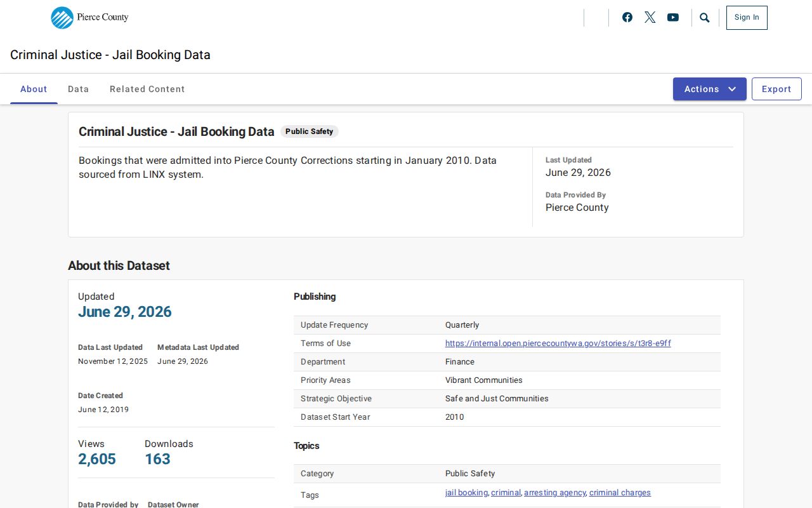Viewport: 812px width, 508px height.
Task: Select the 'November 12, 2025' data updated date
Action: pos(113,361)
